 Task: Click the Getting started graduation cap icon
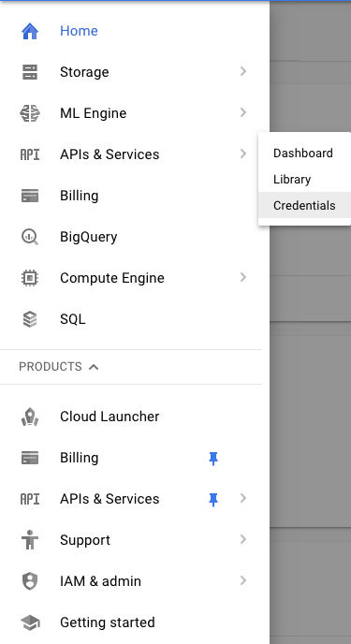[x=30, y=622]
